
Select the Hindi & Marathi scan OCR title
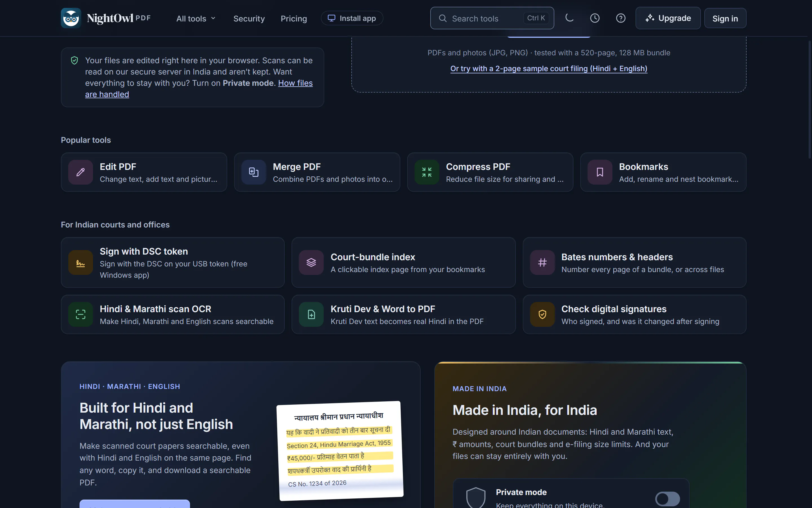tap(155, 309)
